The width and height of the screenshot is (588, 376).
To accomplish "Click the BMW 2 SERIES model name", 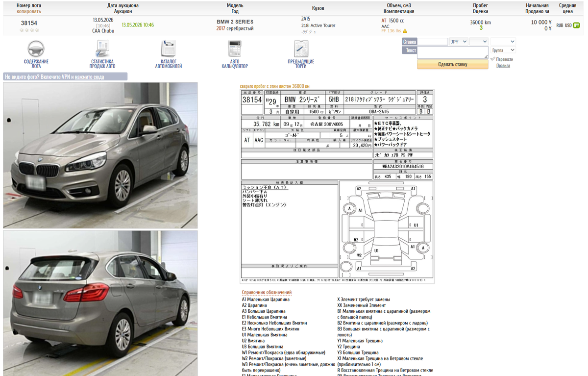I will (235, 22).
